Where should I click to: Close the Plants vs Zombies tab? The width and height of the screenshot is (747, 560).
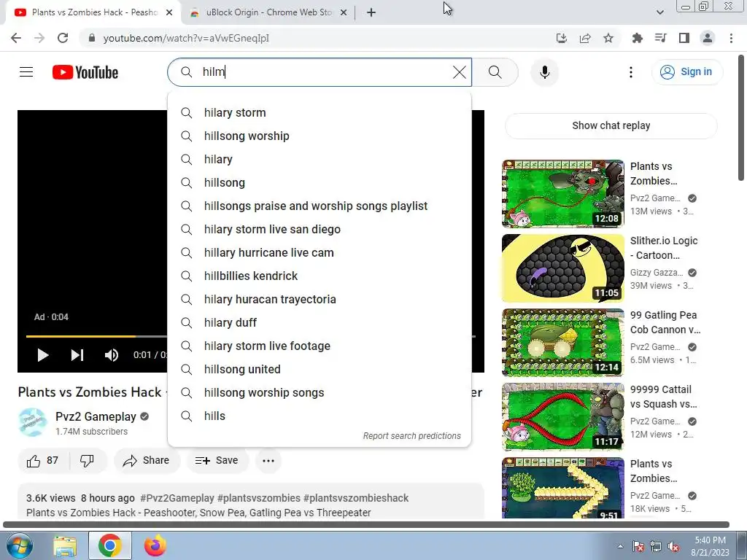tap(169, 12)
